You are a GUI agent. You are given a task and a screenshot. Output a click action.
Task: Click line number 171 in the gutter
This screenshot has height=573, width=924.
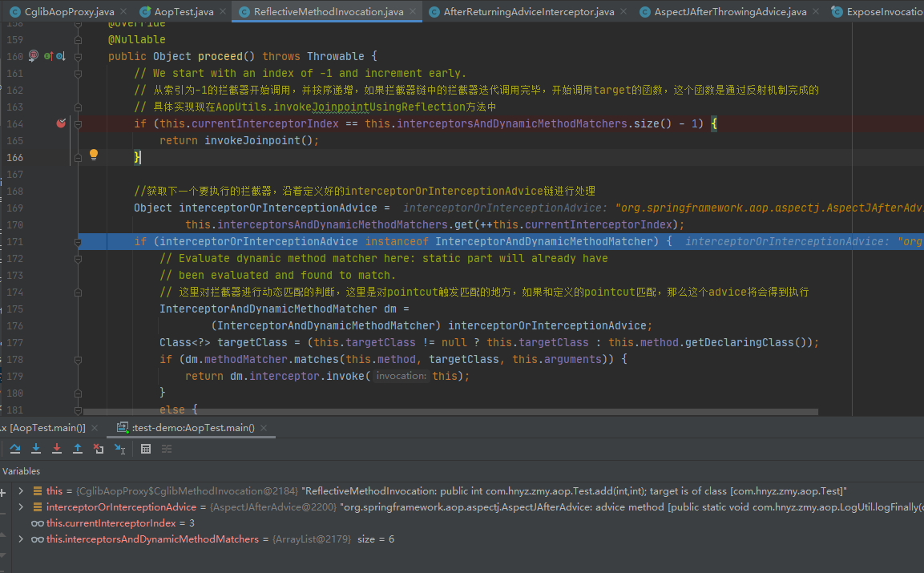[14, 242]
